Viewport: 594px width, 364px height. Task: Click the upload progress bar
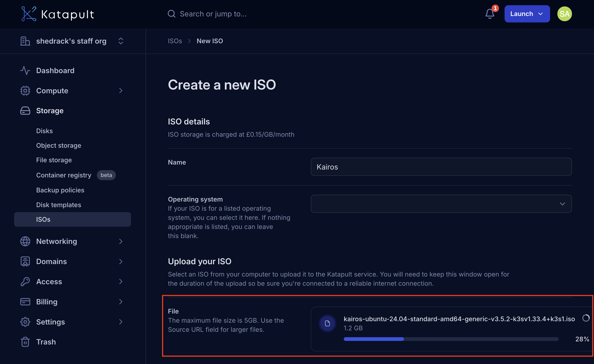[x=451, y=339]
